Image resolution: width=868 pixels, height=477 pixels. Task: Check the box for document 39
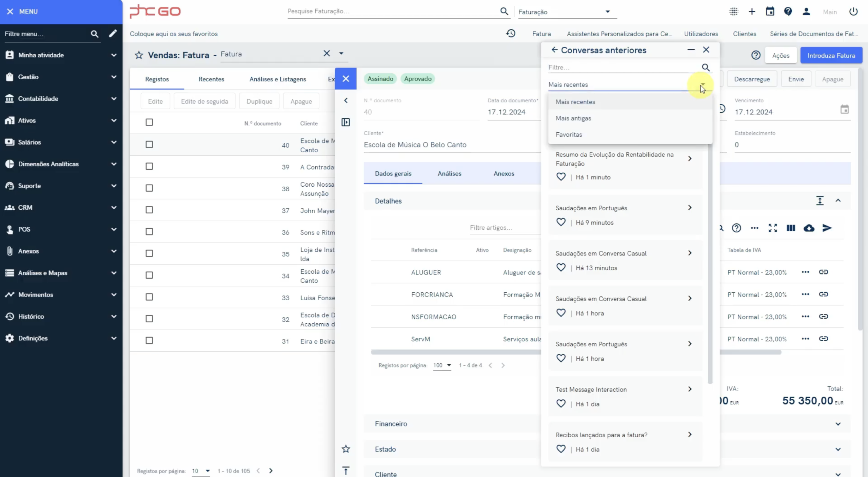point(149,166)
